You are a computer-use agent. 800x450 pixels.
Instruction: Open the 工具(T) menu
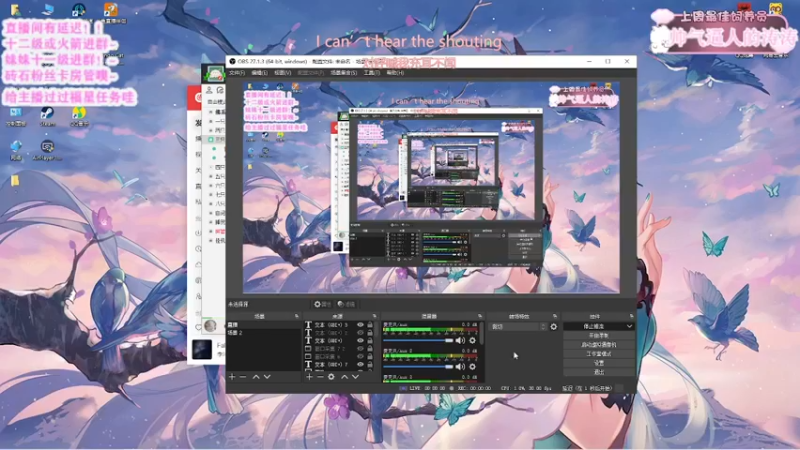pos(371,73)
